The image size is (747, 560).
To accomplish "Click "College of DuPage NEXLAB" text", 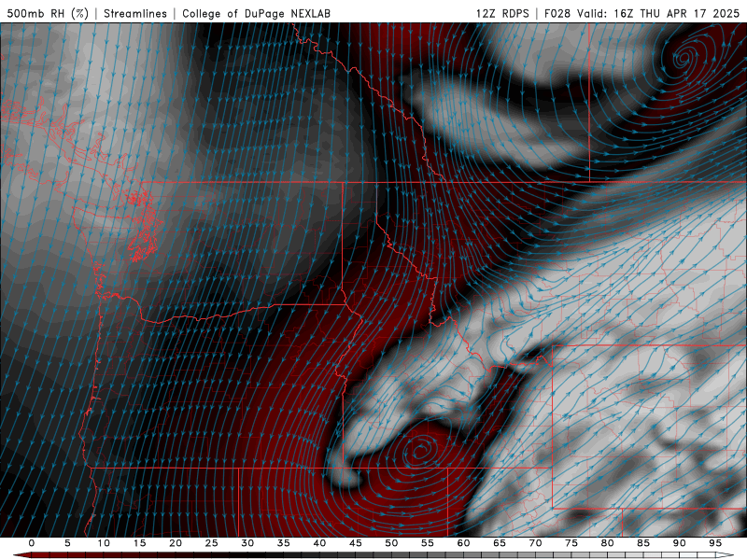I will 256,13.
